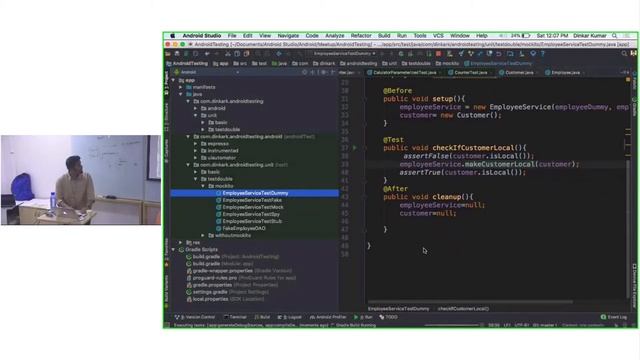Click the Help question mark toolbar icon
640x360 pixels.
pos(543,53)
